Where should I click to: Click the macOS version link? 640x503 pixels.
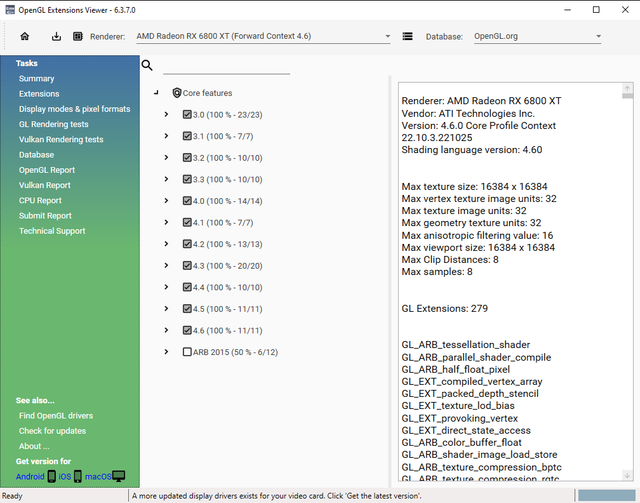click(98, 476)
